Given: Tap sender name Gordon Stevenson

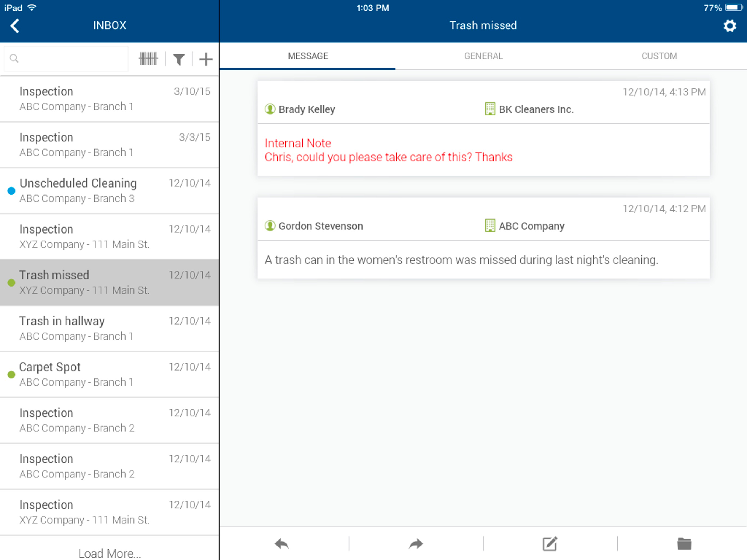Looking at the screenshot, I should pyautogui.click(x=320, y=226).
